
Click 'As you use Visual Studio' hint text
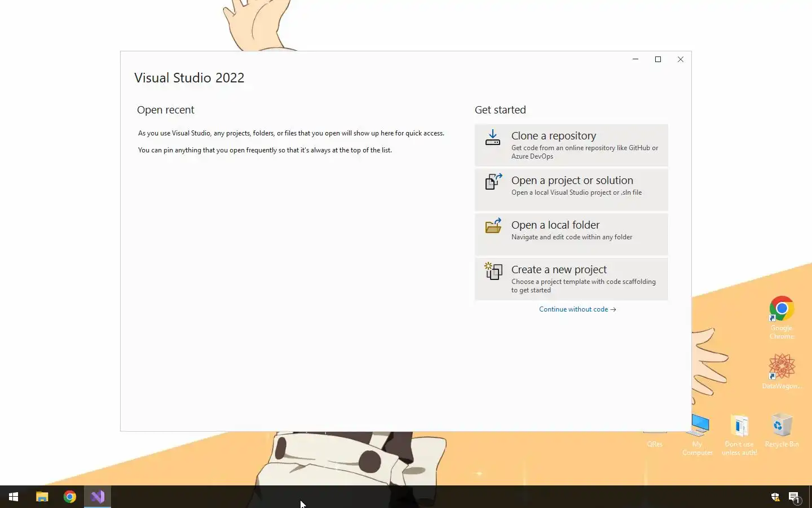(291, 133)
